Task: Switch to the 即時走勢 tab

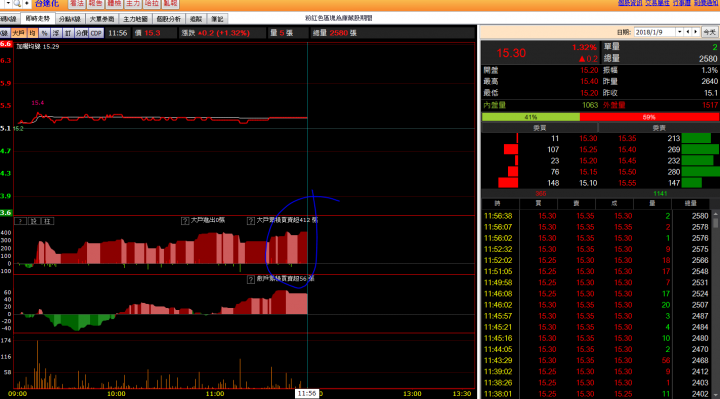Action: click(x=37, y=19)
